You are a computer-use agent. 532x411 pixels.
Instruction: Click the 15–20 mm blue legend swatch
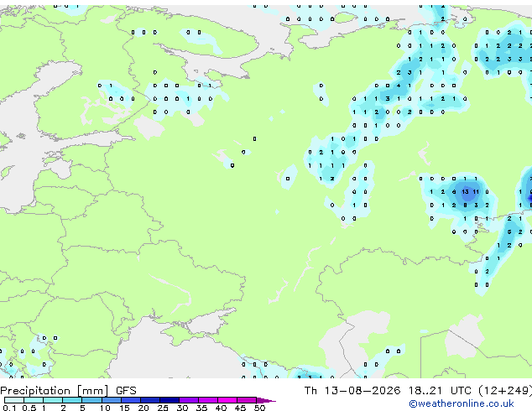click(130, 400)
